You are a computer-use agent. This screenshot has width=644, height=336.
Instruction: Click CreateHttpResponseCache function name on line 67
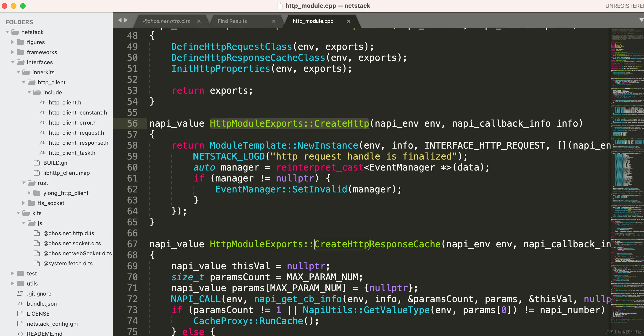[377, 244]
